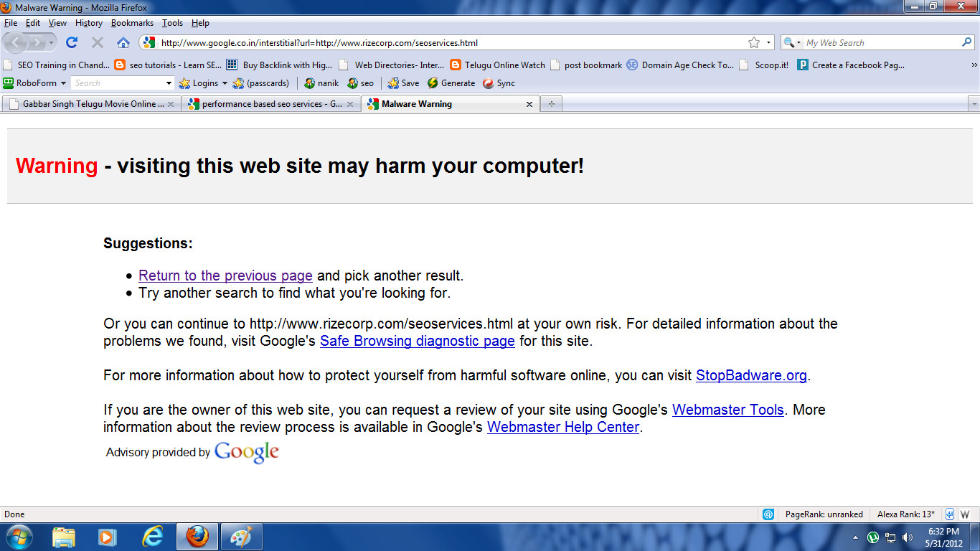The image size is (980, 551).
Task: Click magnifier icon in My Web Search box
Action: tap(966, 43)
